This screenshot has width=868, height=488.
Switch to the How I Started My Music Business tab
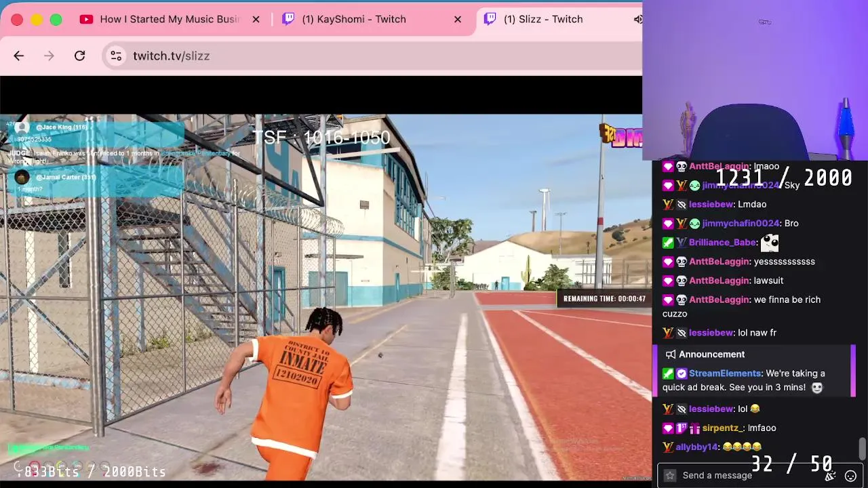170,19
